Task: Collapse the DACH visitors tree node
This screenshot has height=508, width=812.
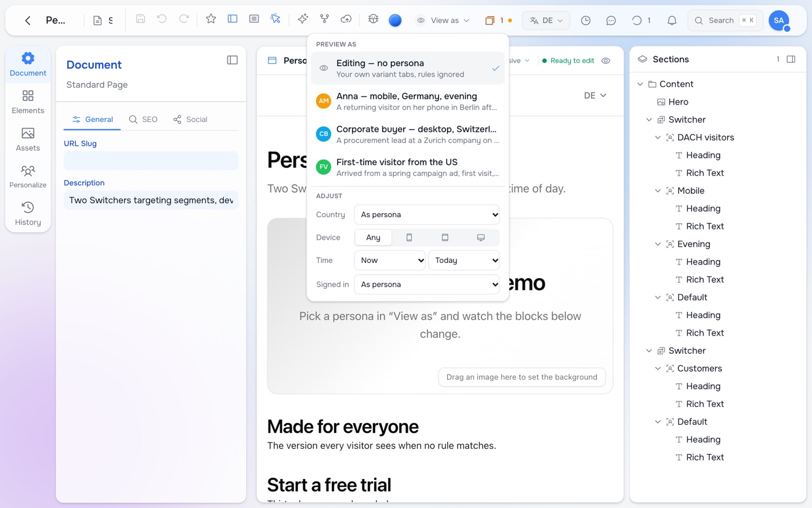Action: (658, 138)
